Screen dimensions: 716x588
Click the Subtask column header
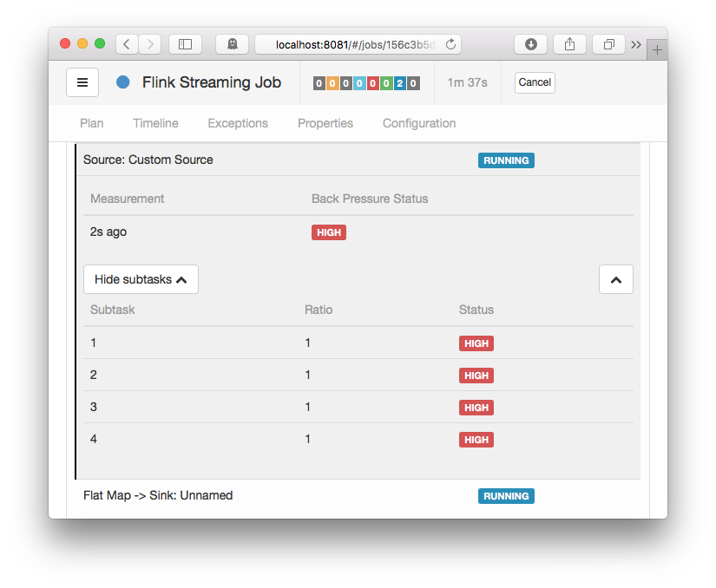(112, 310)
